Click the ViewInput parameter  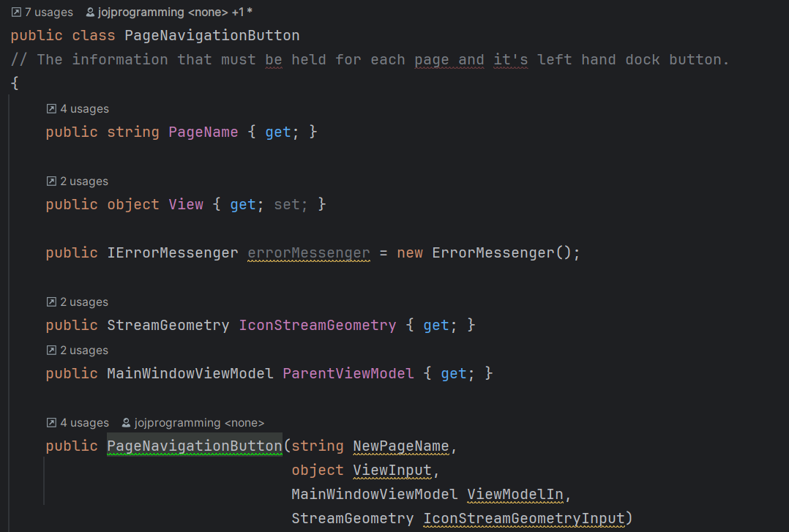[392, 471]
